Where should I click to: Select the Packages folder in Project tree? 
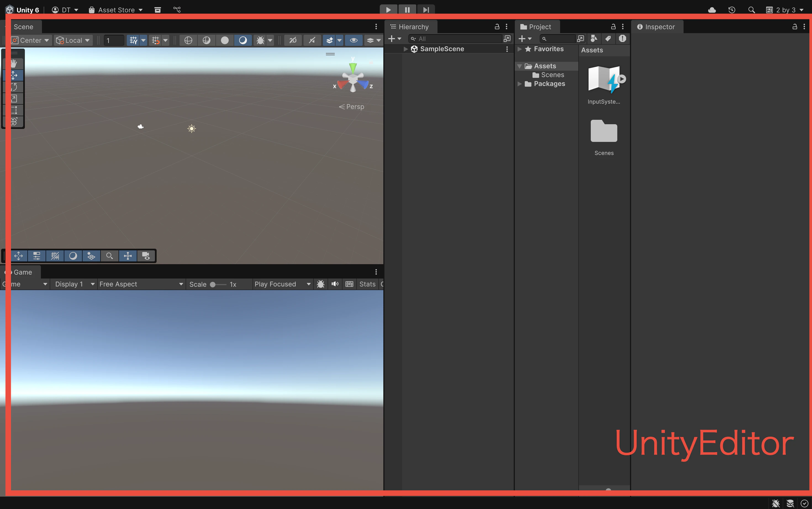549,84
